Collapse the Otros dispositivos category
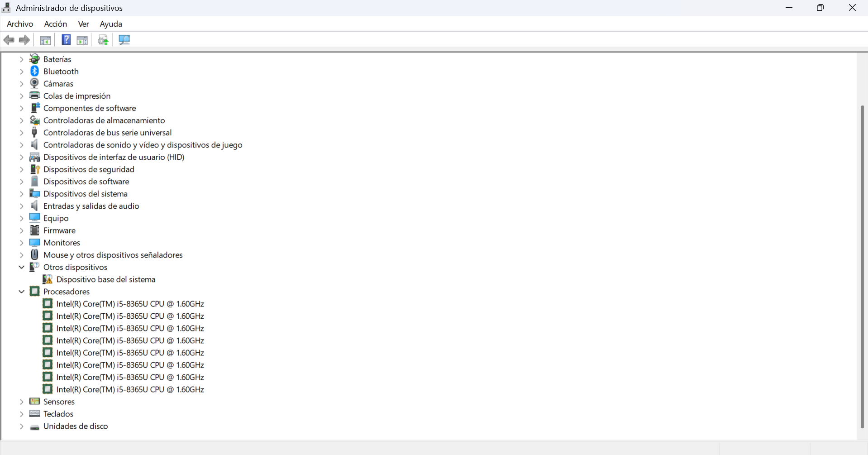868x455 pixels. [21, 267]
